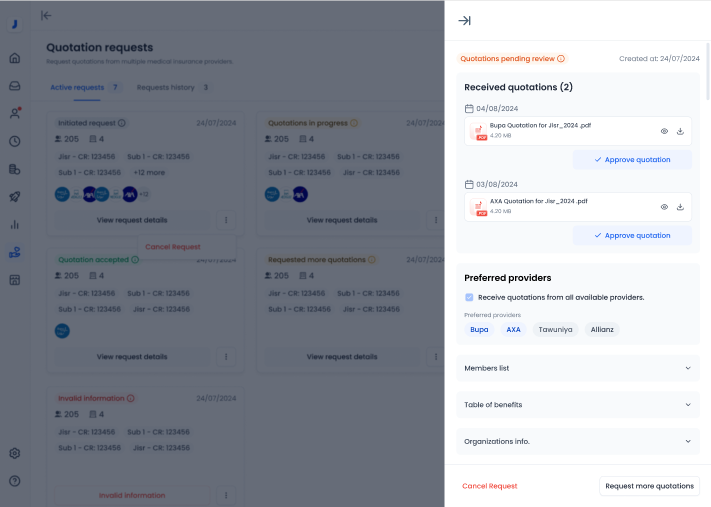Viewport: 711px width, 507px height.
Task: Approve the Bupa quotation
Action: (632, 159)
